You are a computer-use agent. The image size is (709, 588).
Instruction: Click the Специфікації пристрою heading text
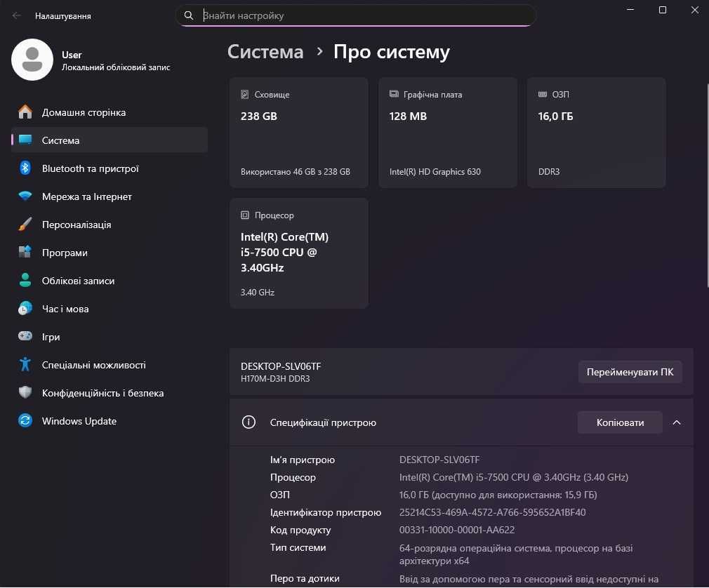[323, 422]
